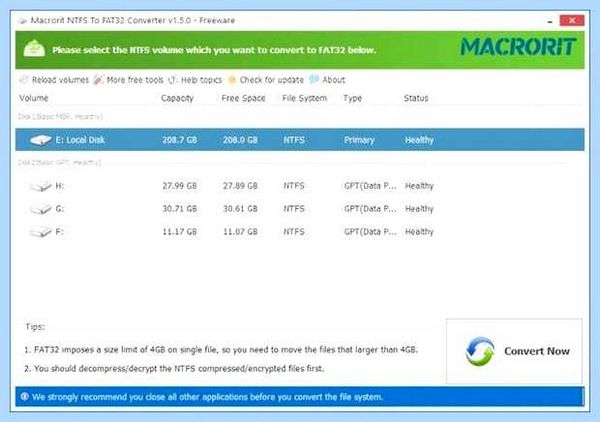Sort by File System column header
600x422 pixels.
click(305, 98)
